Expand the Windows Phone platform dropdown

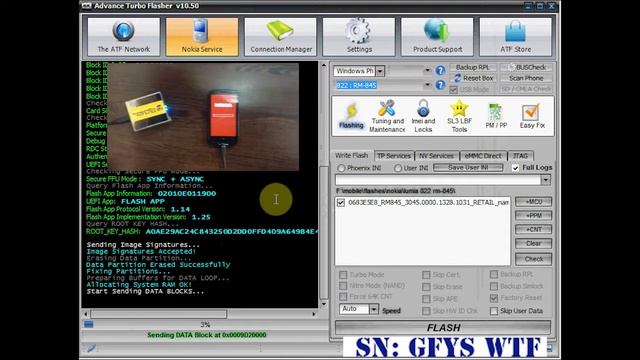click(x=380, y=71)
